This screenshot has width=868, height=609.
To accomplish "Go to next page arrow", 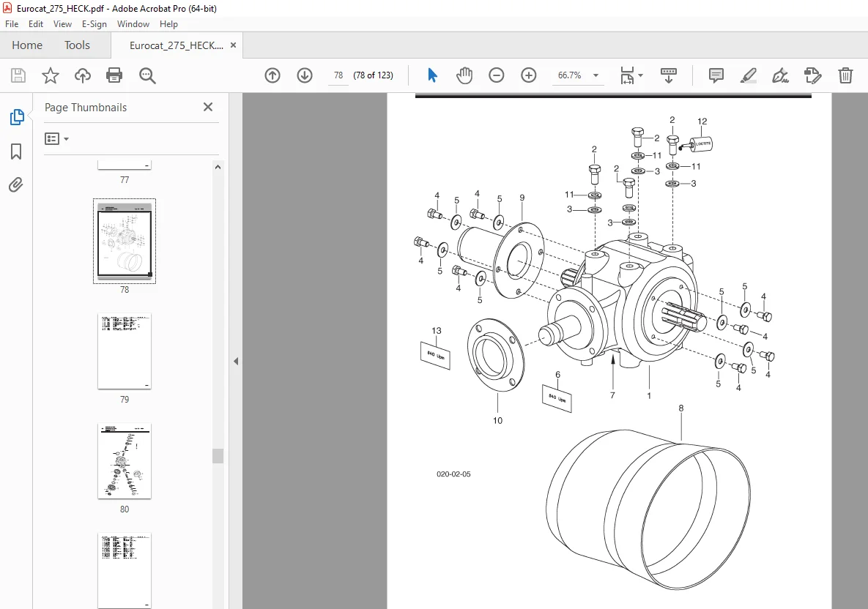I will (305, 75).
